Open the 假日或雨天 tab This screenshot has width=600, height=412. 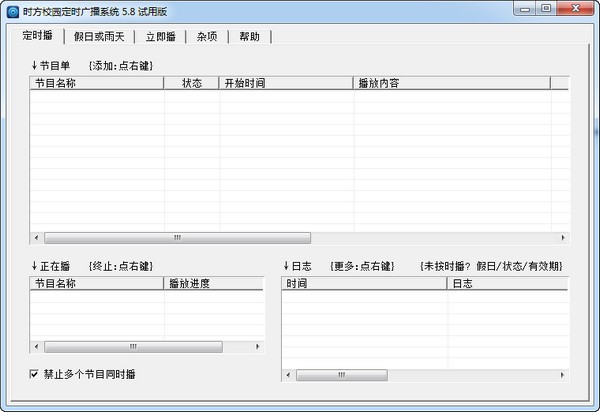[x=99, y=37]
